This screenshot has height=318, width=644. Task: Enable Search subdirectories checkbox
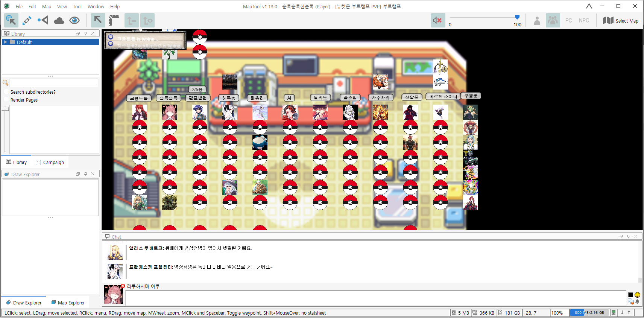tap(6, 92)
